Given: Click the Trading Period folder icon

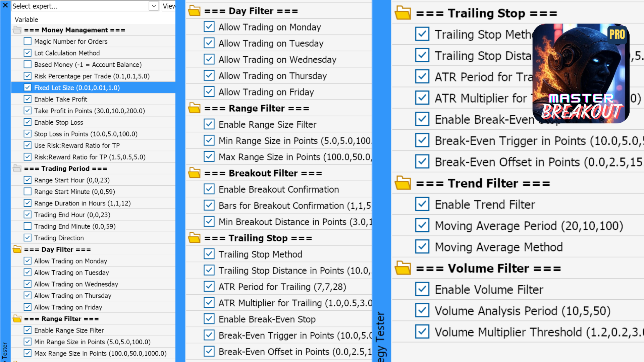Looking at the screenshot, I should click(x=17, y=169).
